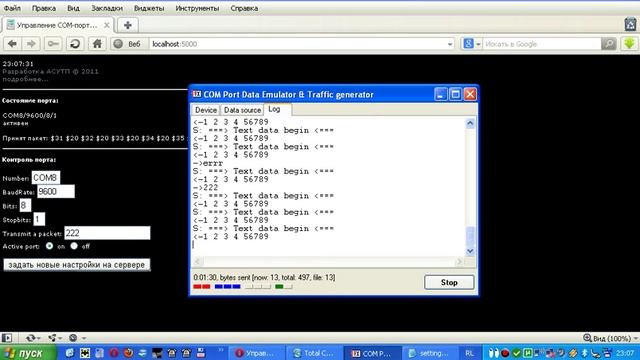
Task: Open the Файл menu
Action: (x=12, y=8)
